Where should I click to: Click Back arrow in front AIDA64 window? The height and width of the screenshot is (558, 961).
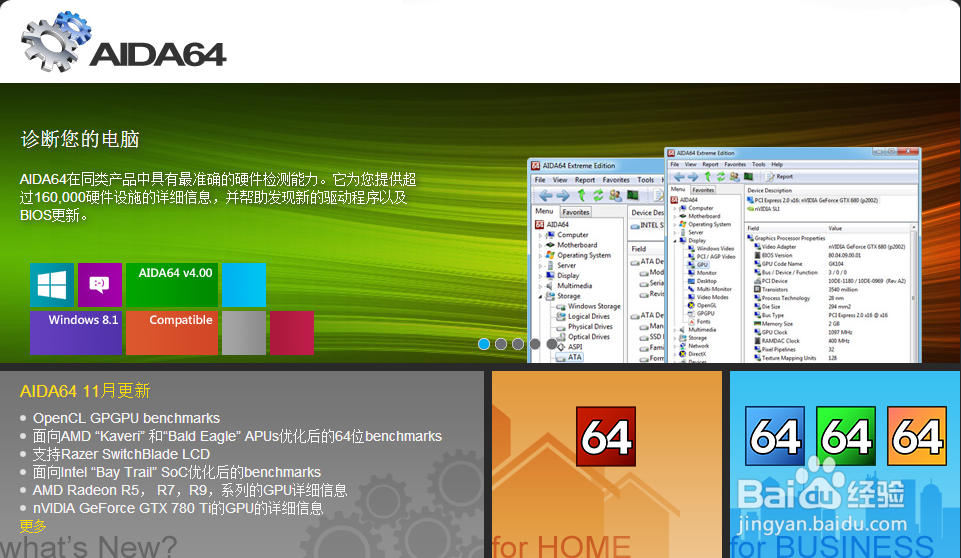point(679,177)
